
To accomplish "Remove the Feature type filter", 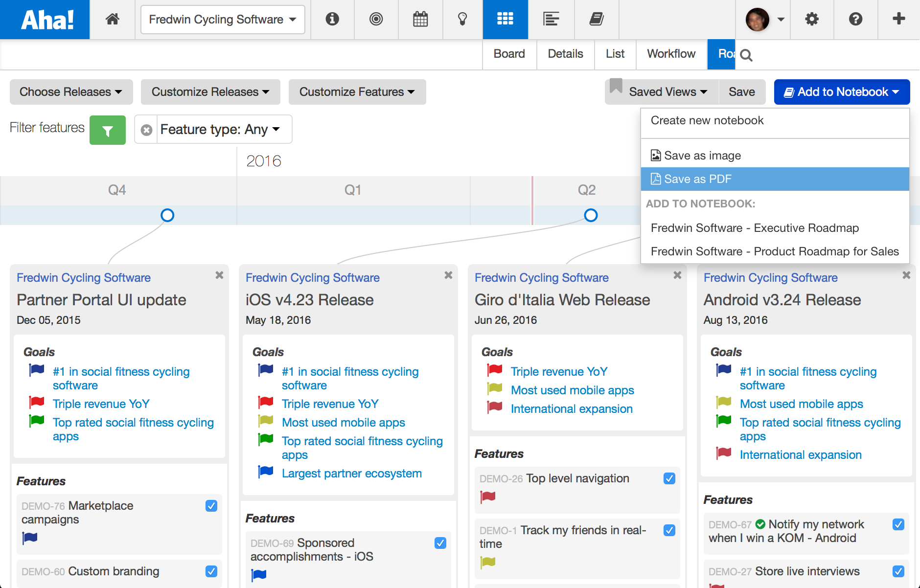I will pyautogui.click(x=146, y=130).
